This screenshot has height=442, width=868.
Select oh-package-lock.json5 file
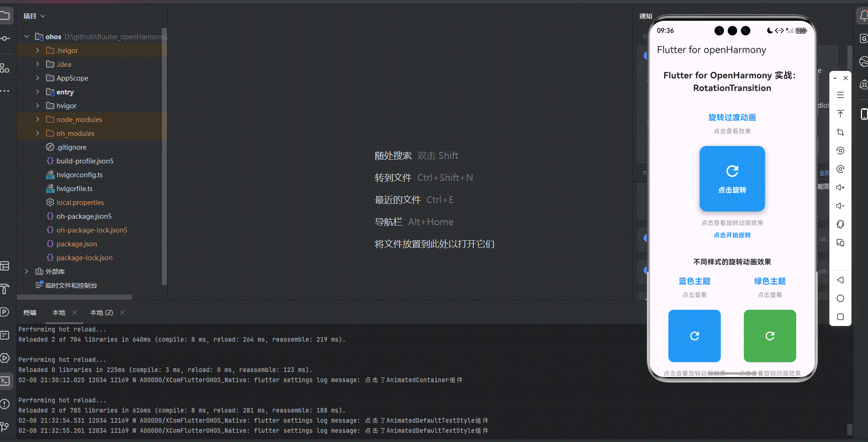pyautogui.click(x=92, y=230)
